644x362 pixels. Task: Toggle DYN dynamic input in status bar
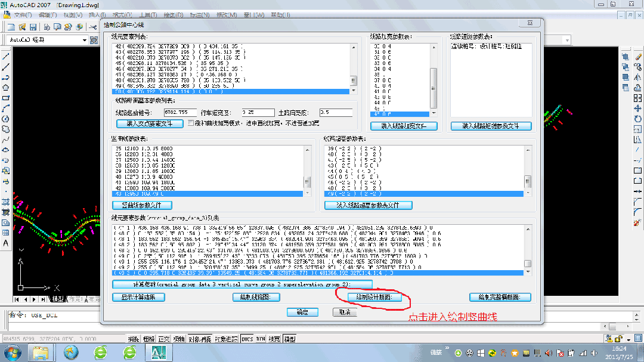(x=261, y=339)
